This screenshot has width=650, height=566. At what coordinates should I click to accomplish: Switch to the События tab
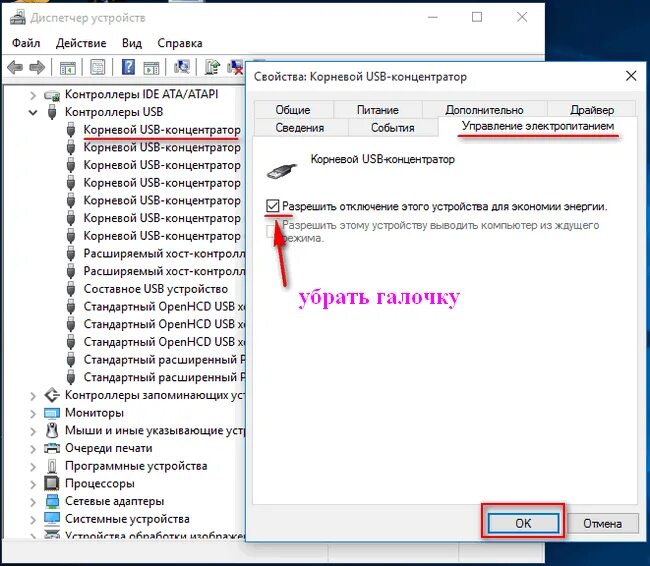[393, 127]
